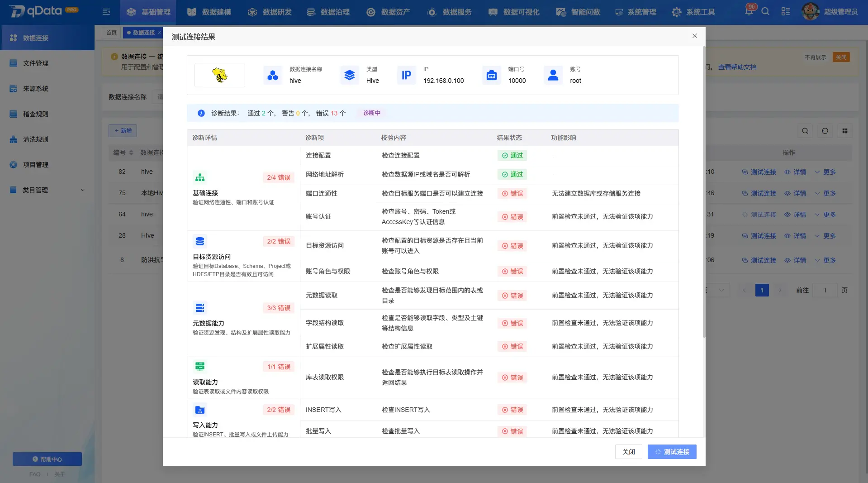Image resolution: width=868 pixels, height=483 pixels.
Task: Click the type layers icon
Action: pos(350,75)
